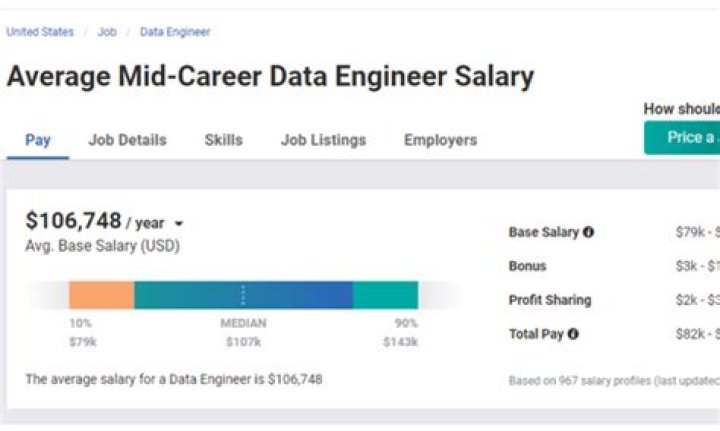This screenshot has height=431, width=720.
Task: Go to the Job Listings tab
Action: click(323, 140)
